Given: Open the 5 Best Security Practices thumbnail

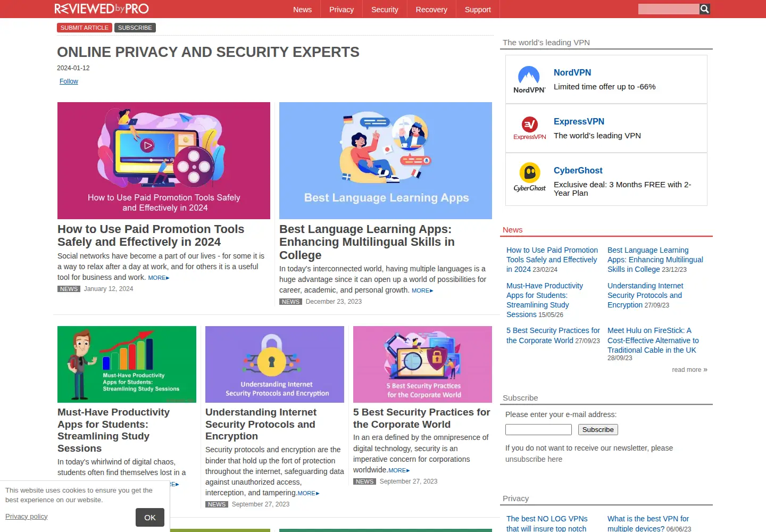Looking at the screenshot, I should pyautogui.click(x=422, y=364).
